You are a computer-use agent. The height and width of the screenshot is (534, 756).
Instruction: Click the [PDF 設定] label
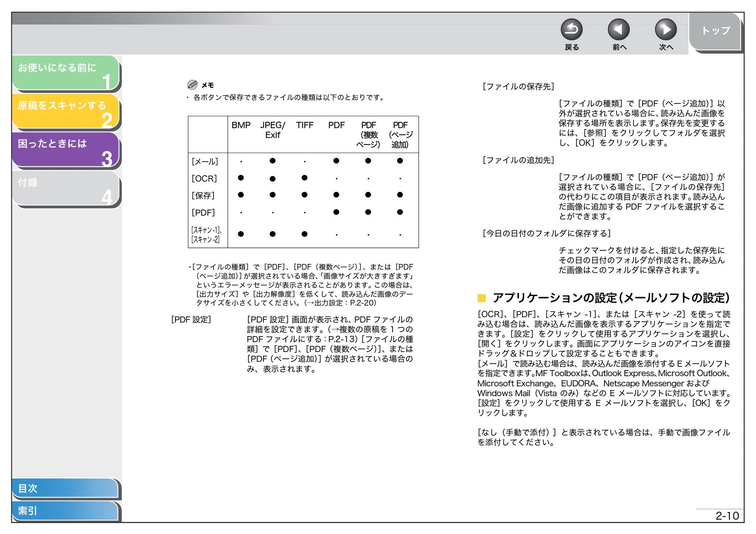click(x=191, y=319)
